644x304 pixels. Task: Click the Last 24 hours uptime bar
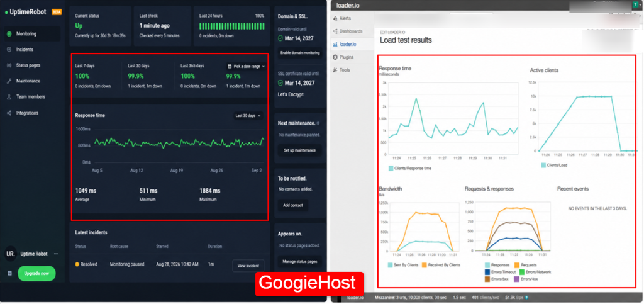[231, 26]
